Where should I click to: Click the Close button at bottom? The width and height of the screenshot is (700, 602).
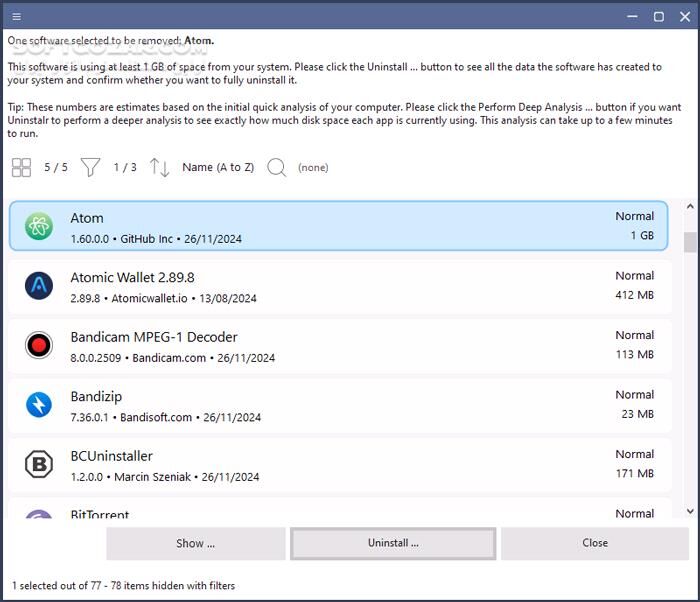point(594,543)
